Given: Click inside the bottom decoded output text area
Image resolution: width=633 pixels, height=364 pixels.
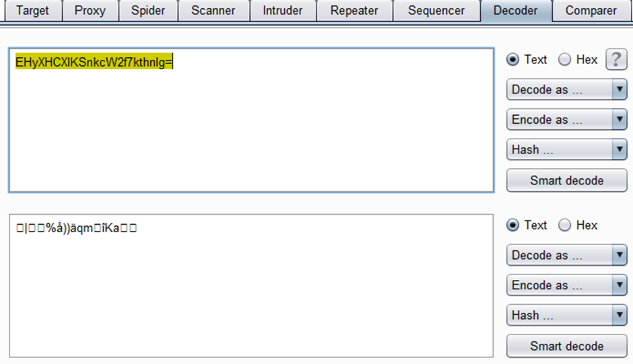Looking at the screenshot, I should pos(251,286).
